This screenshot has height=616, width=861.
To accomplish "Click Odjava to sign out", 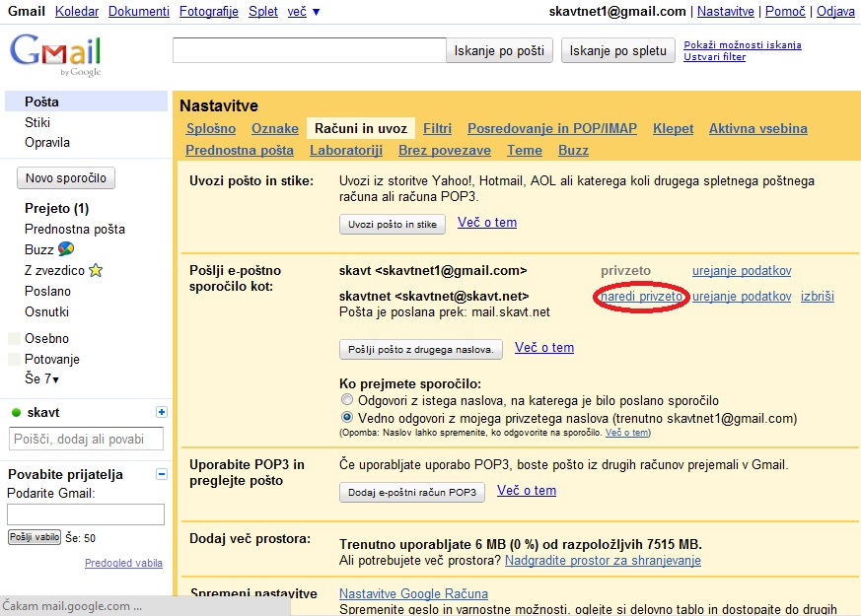I will [835, 11].
